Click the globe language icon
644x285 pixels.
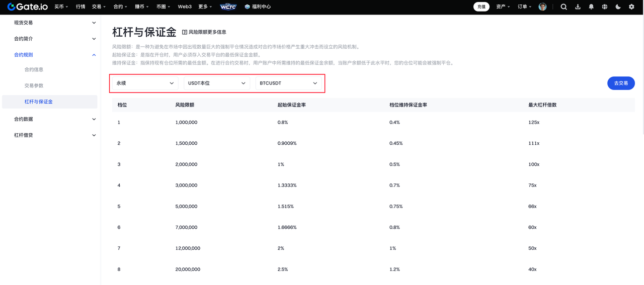(x=605, y=7)
